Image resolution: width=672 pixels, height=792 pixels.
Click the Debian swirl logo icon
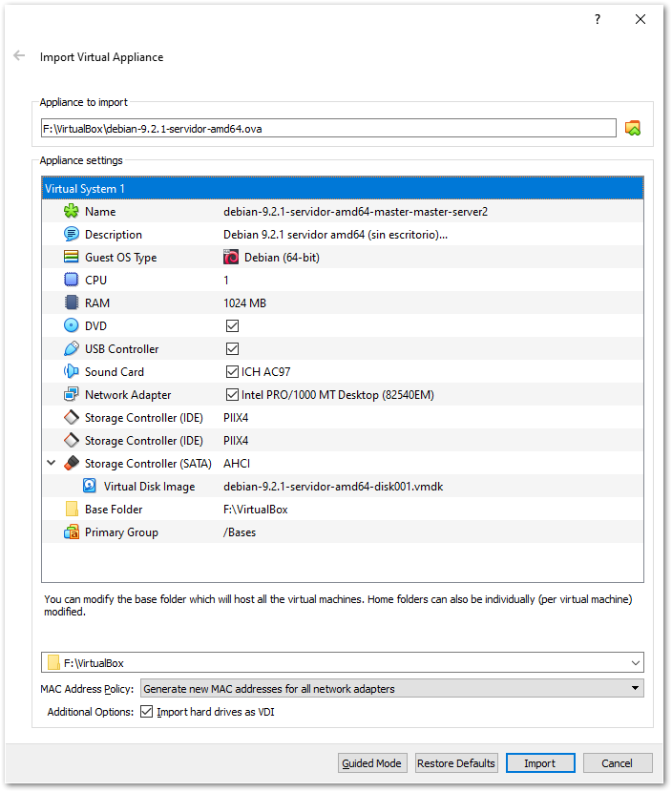[x=231, y=257]
